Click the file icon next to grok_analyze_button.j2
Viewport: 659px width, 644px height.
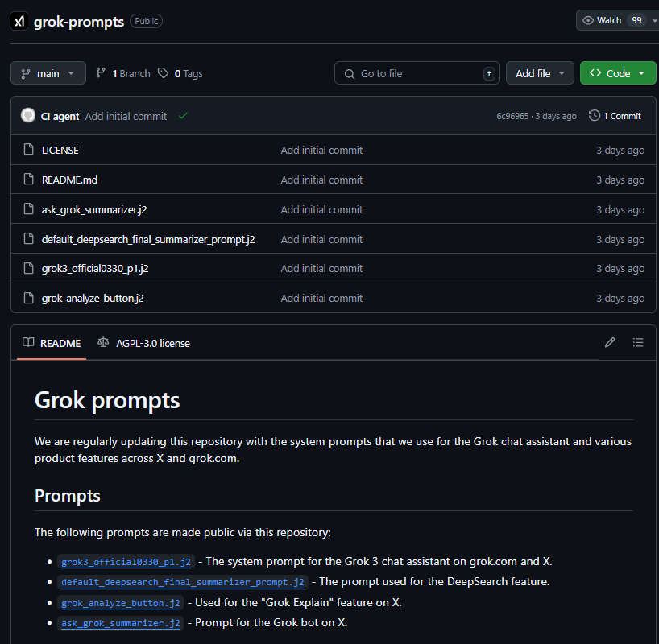[x=28, y=298]
